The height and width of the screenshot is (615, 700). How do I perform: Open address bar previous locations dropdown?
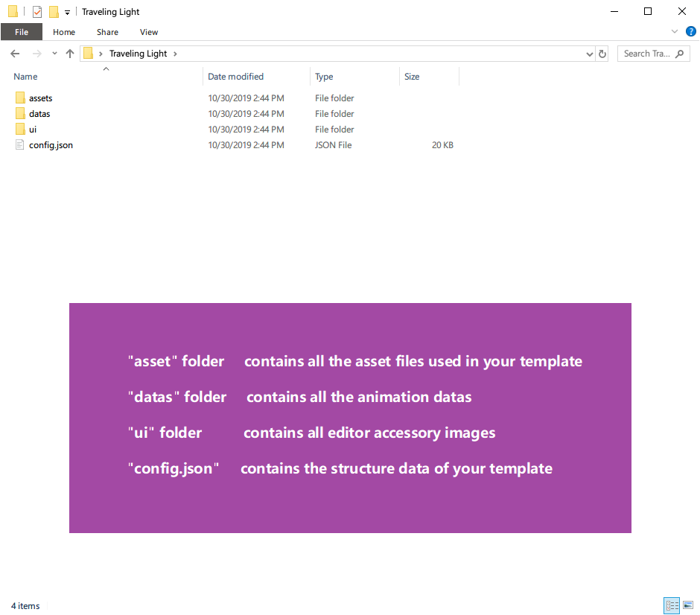(589, 54)
